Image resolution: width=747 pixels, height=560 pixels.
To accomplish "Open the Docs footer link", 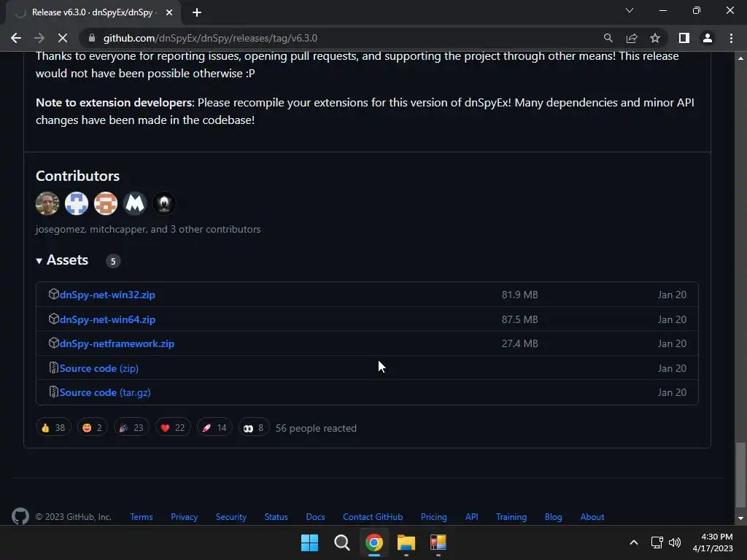I will pos(315,517).
